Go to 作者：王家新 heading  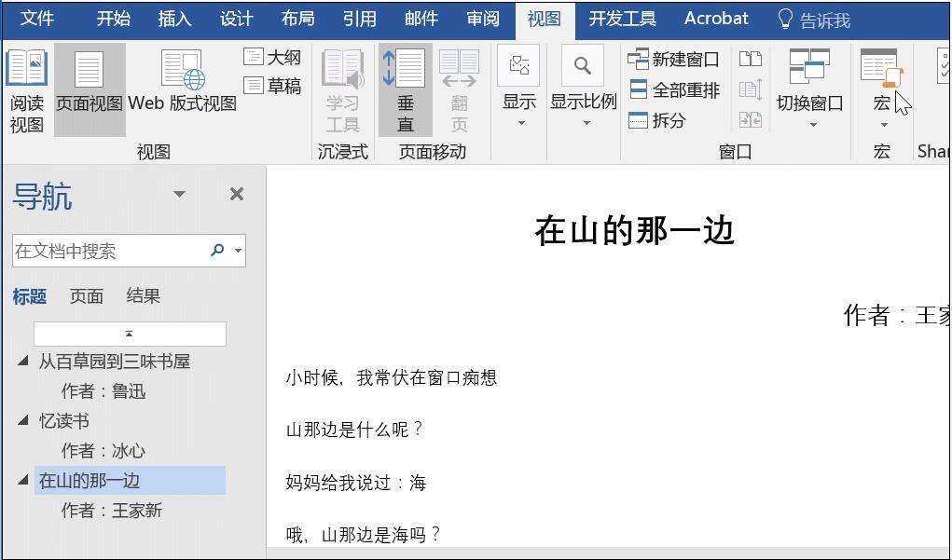112,511
